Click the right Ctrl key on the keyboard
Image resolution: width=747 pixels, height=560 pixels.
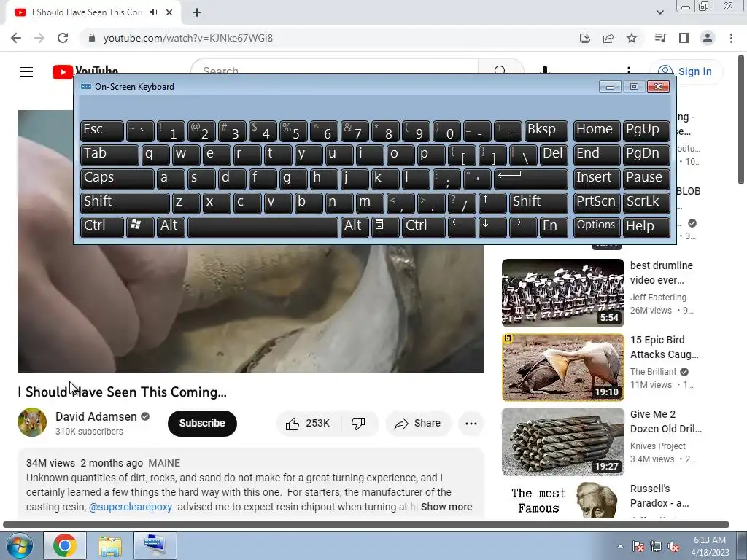[x=424, y=226]
